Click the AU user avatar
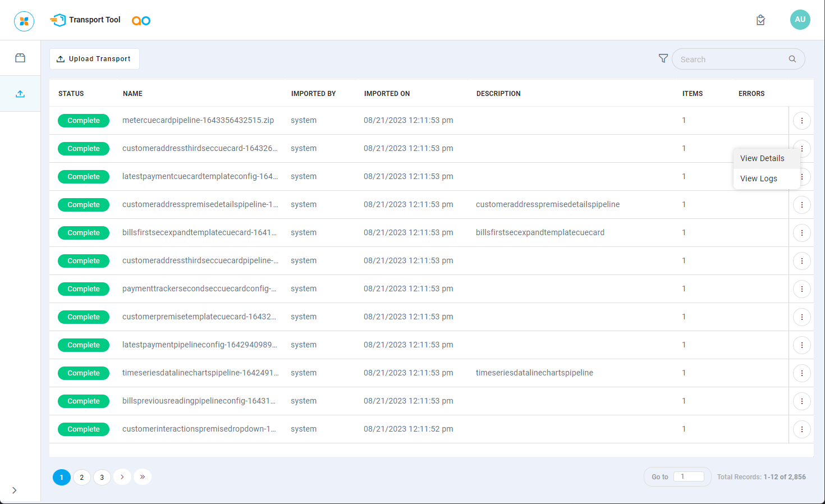 click(800, 20)
